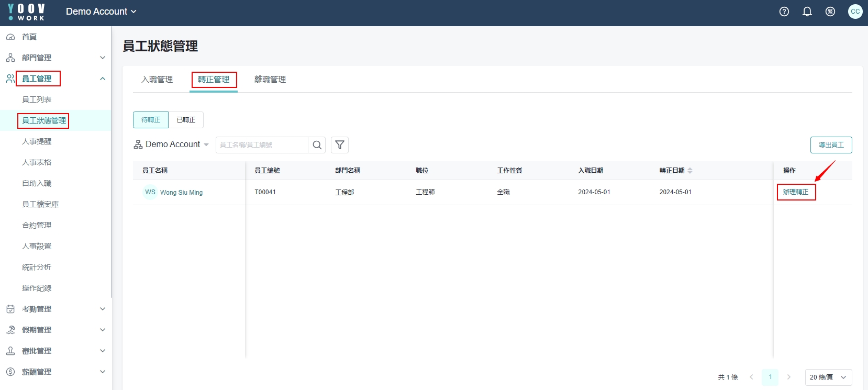Open the CC user avatar menu

pyautogui.click(x=855, y=12)
